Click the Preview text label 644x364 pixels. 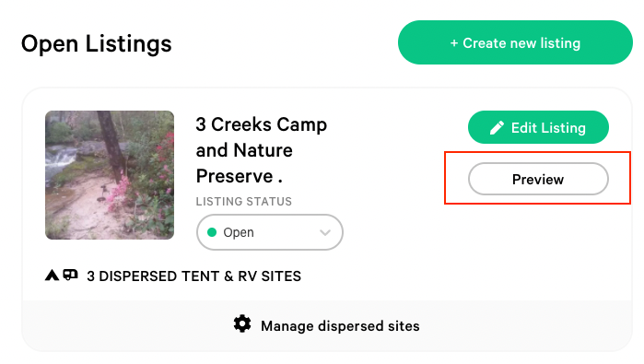click(538, 180)
